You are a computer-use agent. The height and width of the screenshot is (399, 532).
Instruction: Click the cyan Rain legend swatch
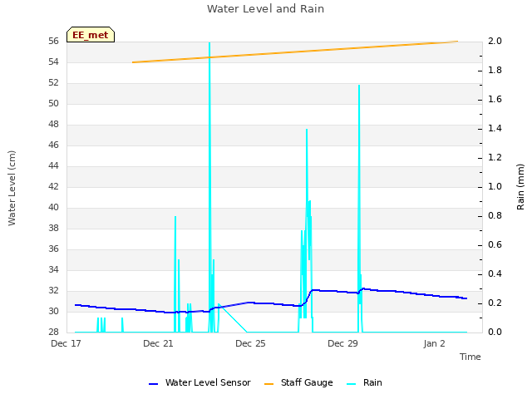coord(352,384)
